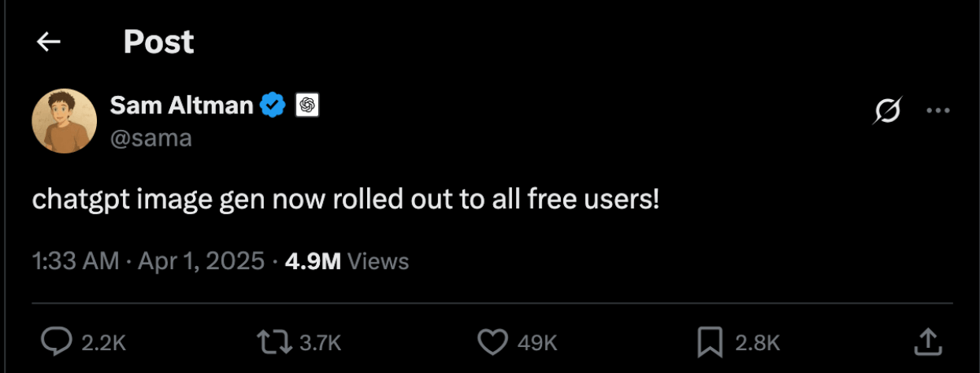This screenshot has width=980, height=373.
Task: Click the 2.2K replies count
Action: coord(103,342)
